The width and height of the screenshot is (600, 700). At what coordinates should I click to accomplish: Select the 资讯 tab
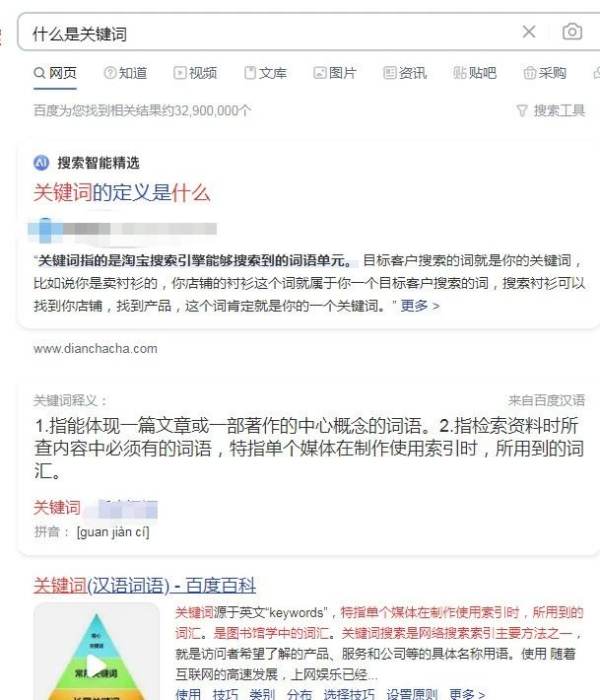click(x=405, y=73)
